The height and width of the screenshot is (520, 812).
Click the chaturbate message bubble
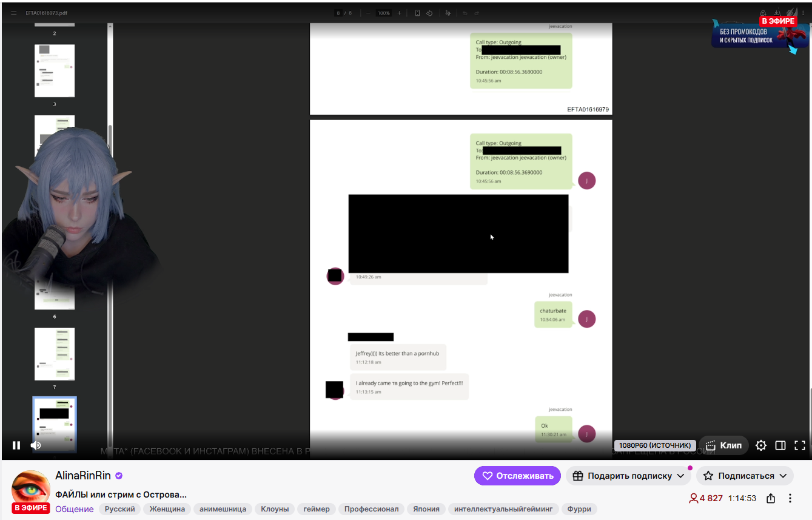(x=553, y=314)
